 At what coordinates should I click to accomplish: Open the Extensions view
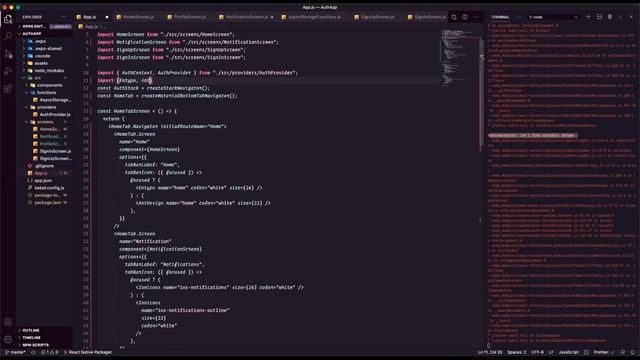(x=8, y=89)
